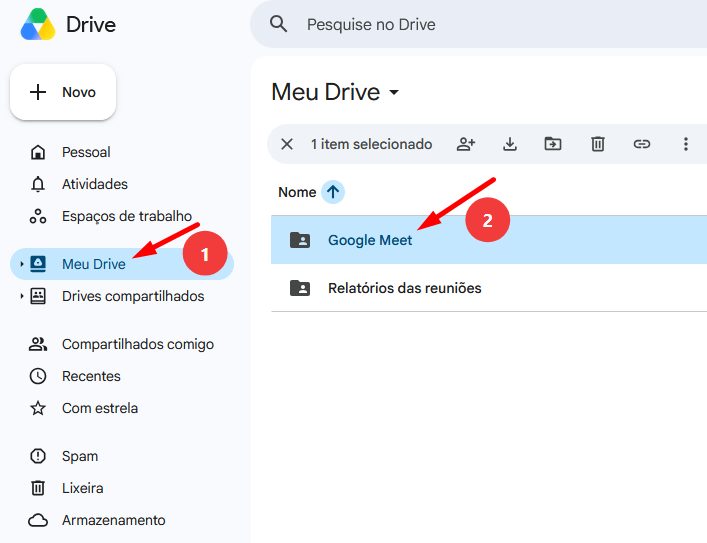The height and width of the screenshot is (543, 707).
Task: Click the Pessoal home icon
Action: (x=38, y=152)
